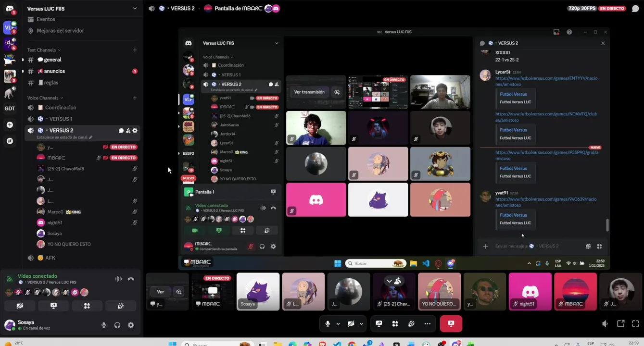Open soundboard icon in voice panel
The width and height of the screenshot is (644, 346).
121,306
